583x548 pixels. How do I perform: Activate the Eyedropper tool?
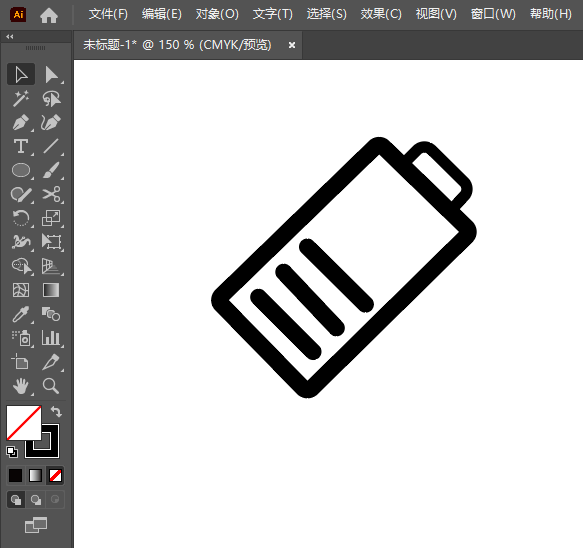coord(21,314)
